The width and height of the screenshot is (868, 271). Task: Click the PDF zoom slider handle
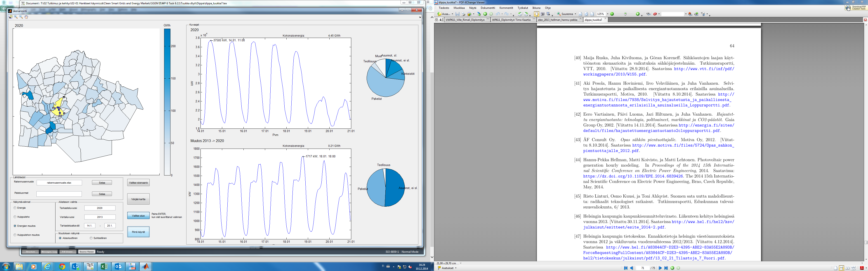pos(625,14)
